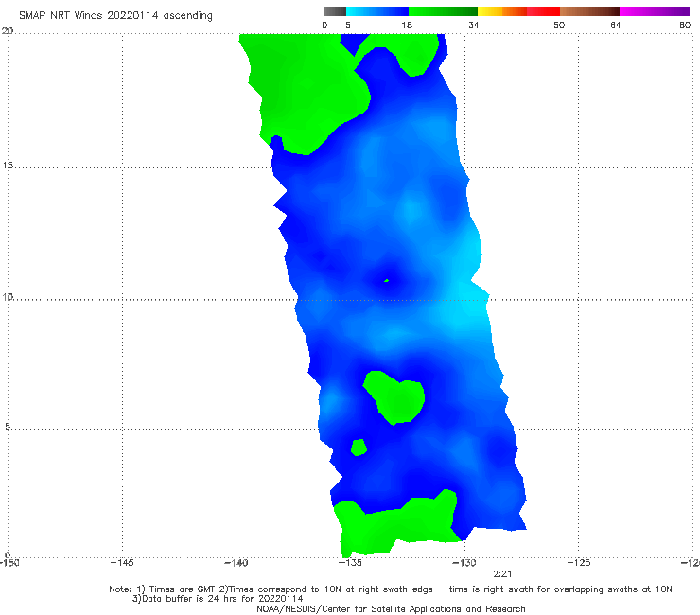
Task: Click the green wind patch near 6N latitude
Action: point(394,397)
